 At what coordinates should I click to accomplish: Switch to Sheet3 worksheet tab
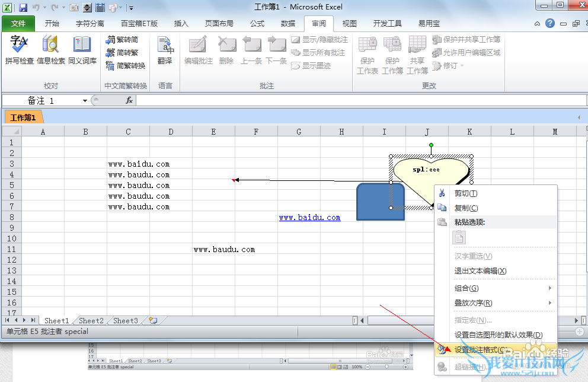point(126,321)
